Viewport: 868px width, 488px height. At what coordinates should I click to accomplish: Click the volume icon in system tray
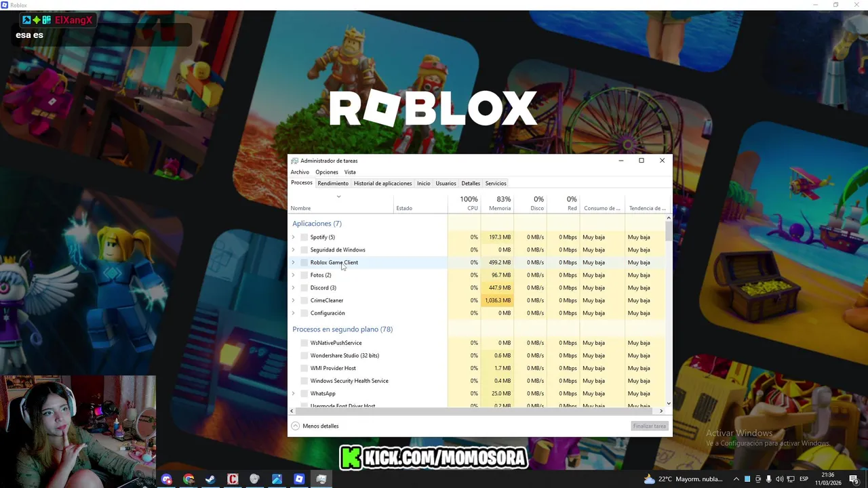coord(780,479)
